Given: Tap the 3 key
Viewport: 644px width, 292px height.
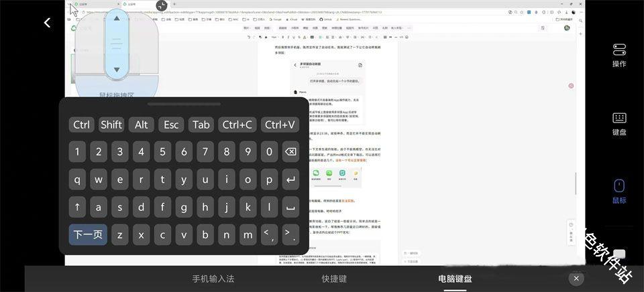Looking at the screenshot, I should 119,152.
